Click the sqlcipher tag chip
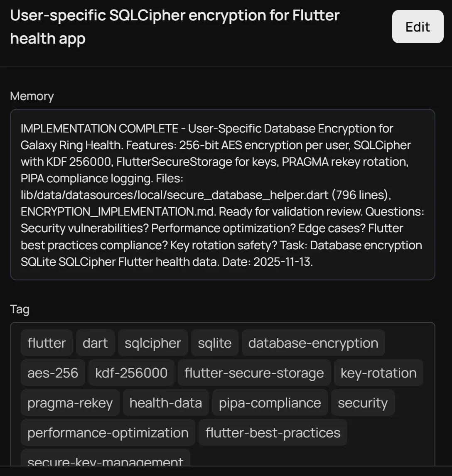This screenshot has height=476, width=452. point(152,343)
